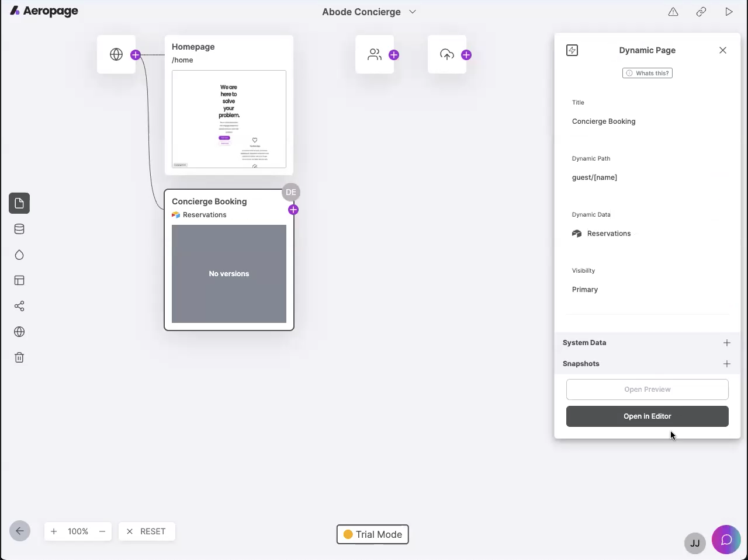Zoom out with the minus button

click(102, 531)
